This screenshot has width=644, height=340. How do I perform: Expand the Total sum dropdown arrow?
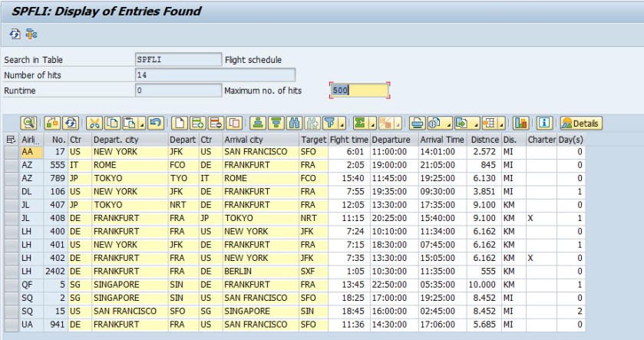372,124
